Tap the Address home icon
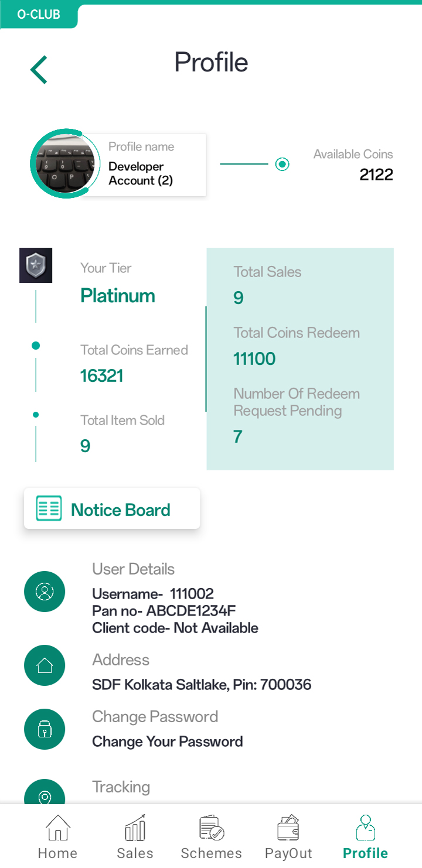The image size is (422, 868). [x=45, y=665]
